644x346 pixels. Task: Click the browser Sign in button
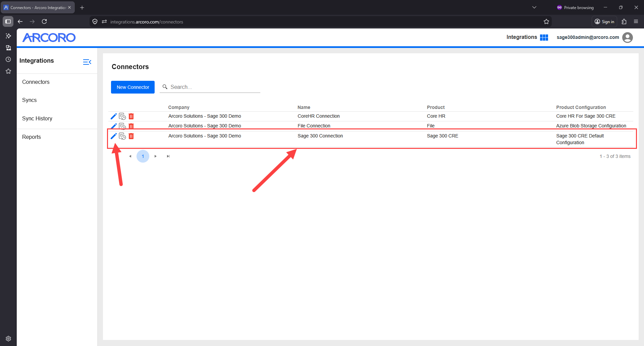[604, 21]
